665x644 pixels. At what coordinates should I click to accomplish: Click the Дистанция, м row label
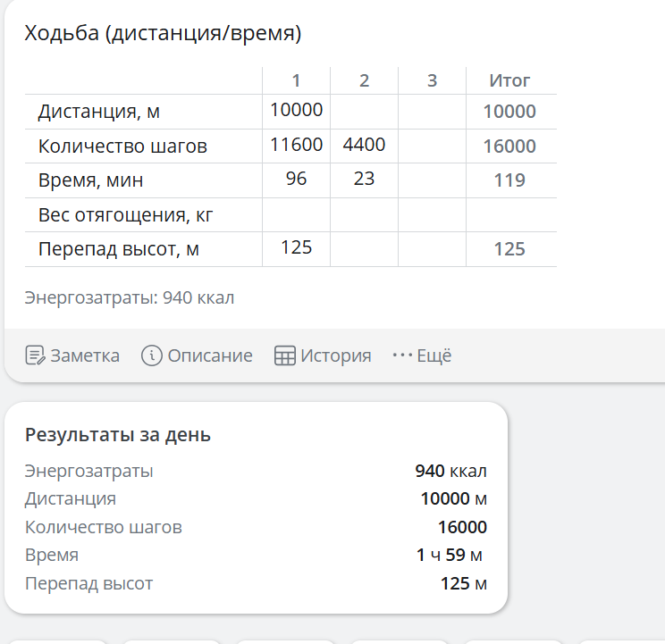(99, 112)
